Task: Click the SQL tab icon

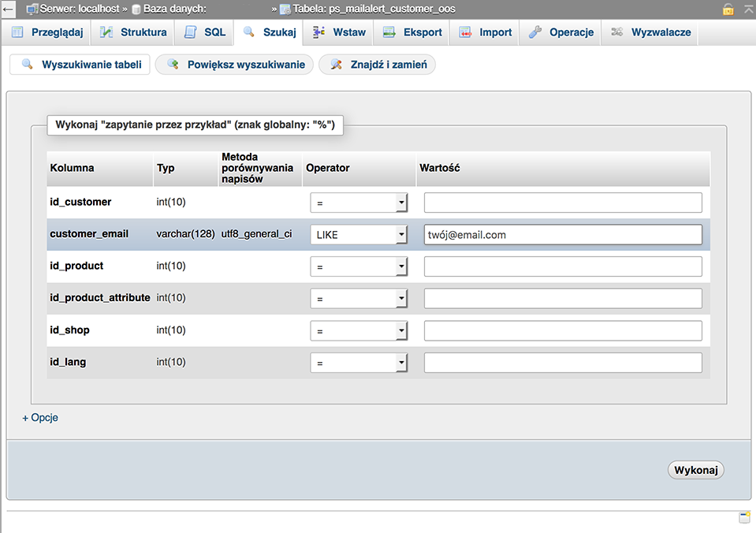Action: (x=191, y=32)
